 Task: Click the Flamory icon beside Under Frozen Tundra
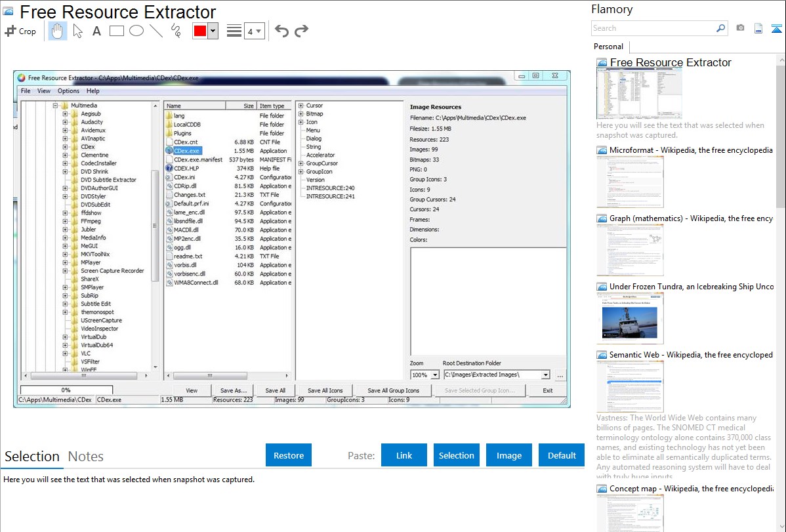pos(602,287)
